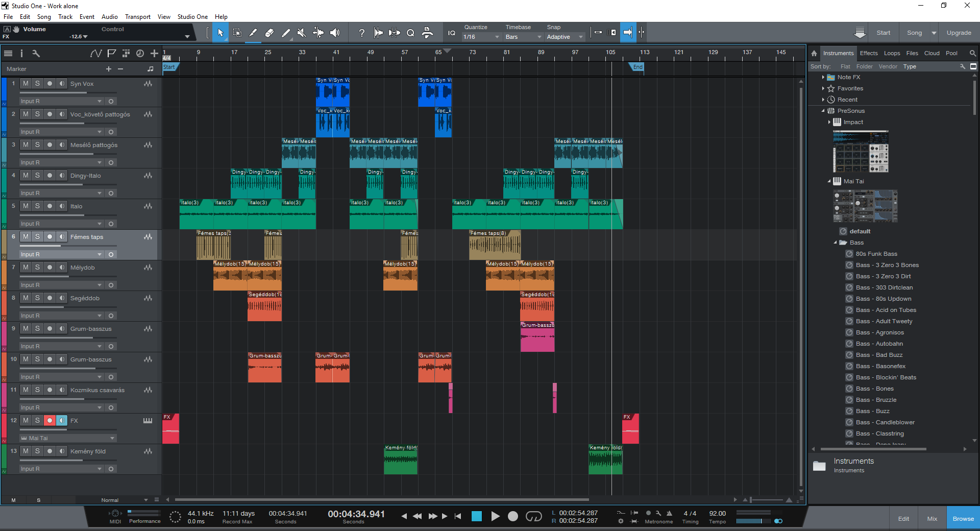
Task: Open the Transport menu
Action: 138,17
